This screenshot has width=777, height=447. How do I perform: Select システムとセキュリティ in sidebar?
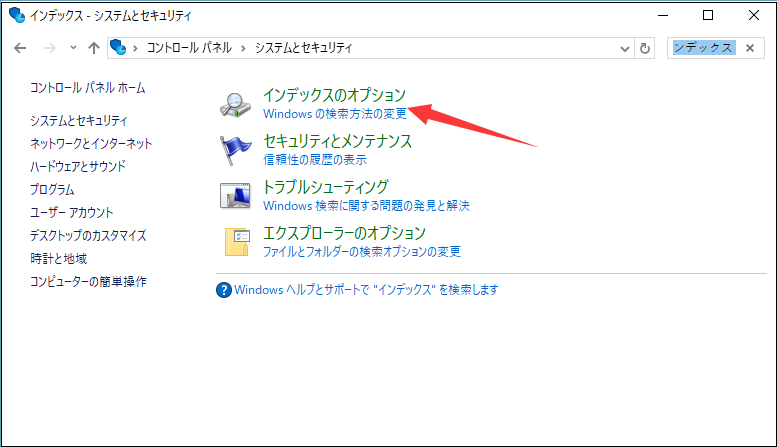click(79, 120)
